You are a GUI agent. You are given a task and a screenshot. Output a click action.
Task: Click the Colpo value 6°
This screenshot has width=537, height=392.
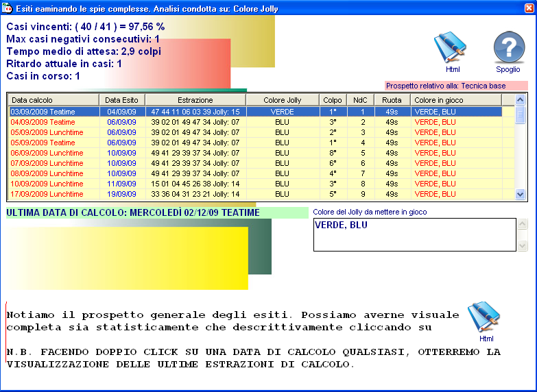point(333,163)
